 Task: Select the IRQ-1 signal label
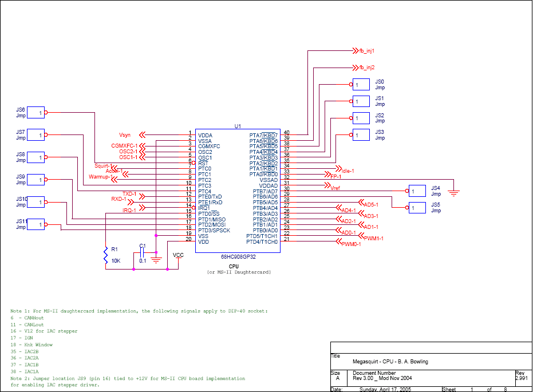pos(129,211)
